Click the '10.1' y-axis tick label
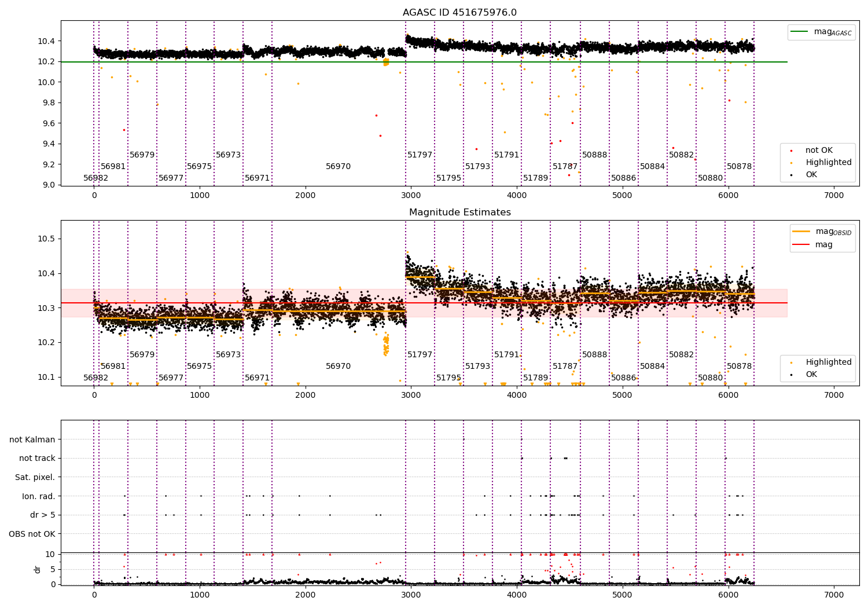The image size is (868, 608). pyautogui.click(x=47, y=377)
